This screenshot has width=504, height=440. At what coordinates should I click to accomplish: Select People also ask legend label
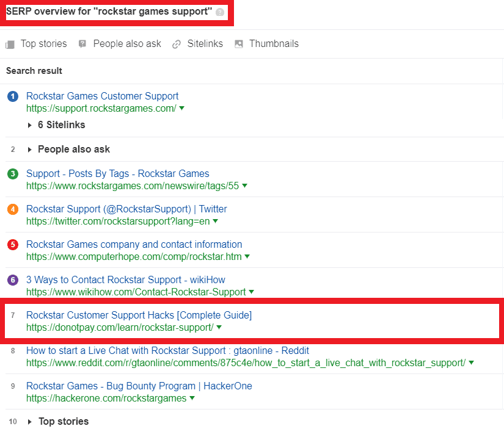127,44
